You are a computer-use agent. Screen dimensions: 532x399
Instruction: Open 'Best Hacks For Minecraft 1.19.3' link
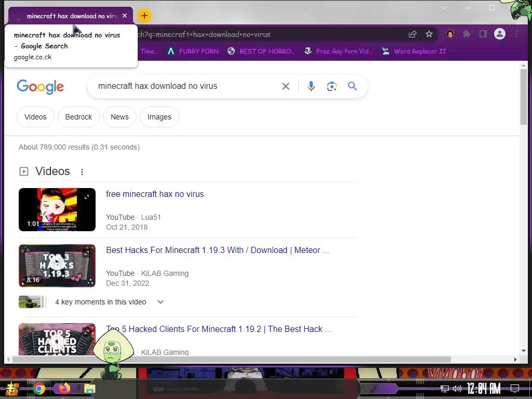(x=218, y=250)
